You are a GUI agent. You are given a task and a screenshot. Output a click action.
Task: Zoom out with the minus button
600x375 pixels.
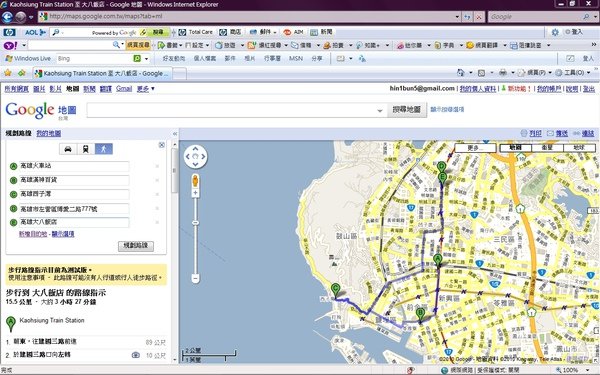coord(195,278)
